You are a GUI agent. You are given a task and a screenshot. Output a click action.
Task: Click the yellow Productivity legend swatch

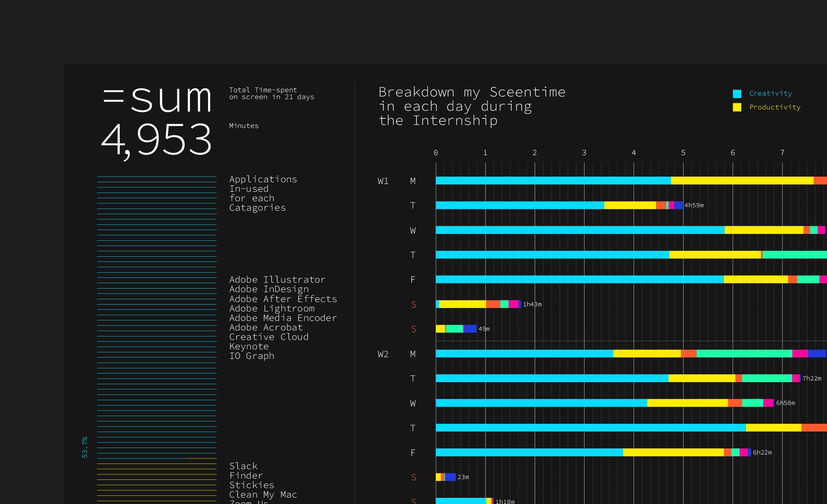pyautogui.click(x=737, y=107)
